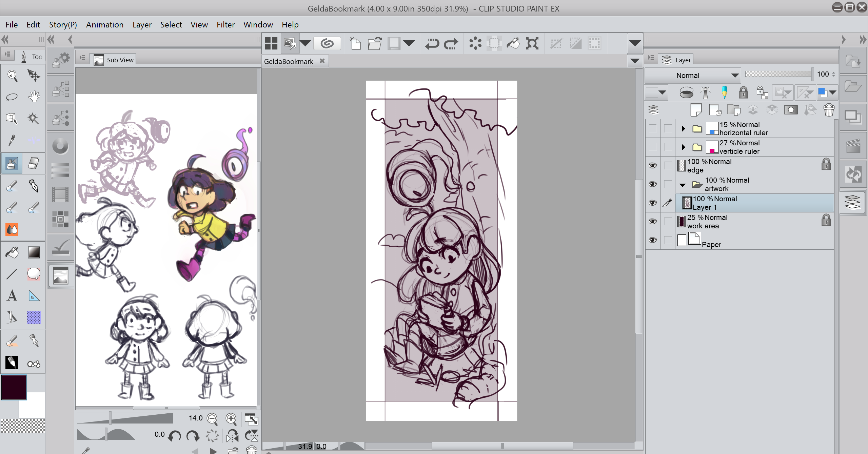Click Create layer mask icon
The image size is (868, 454).
tap(791, 110)
